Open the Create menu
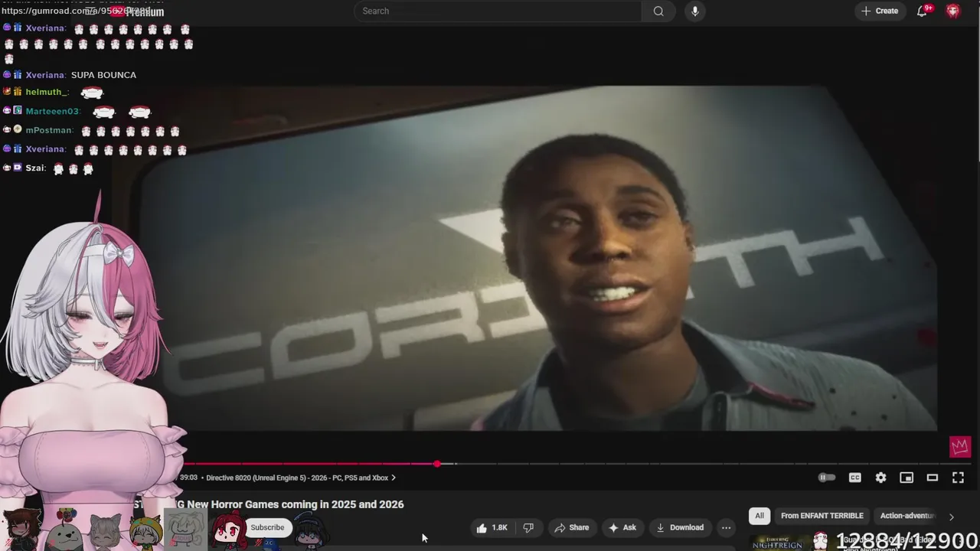The width and height of the screenshot is (980, 551). 879,11
